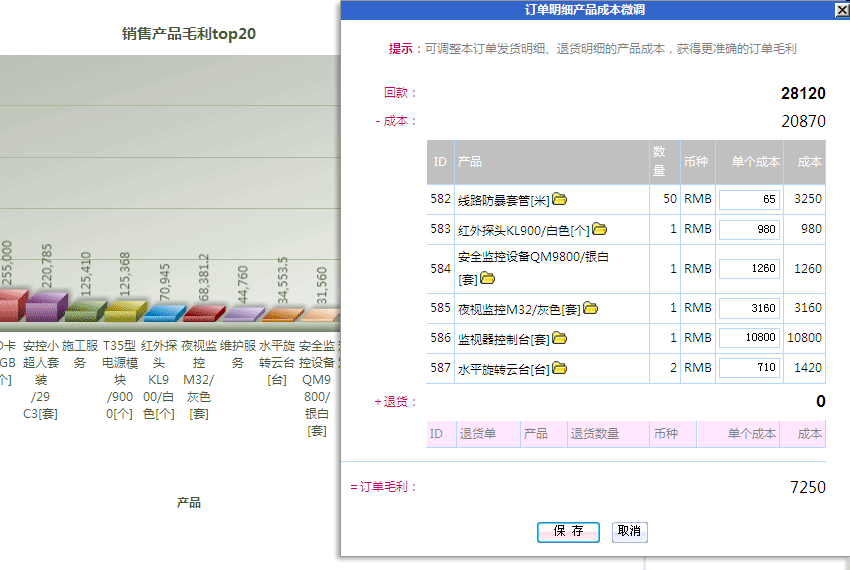Click the purple bar for 安控小超人套装

pos(45,304)
